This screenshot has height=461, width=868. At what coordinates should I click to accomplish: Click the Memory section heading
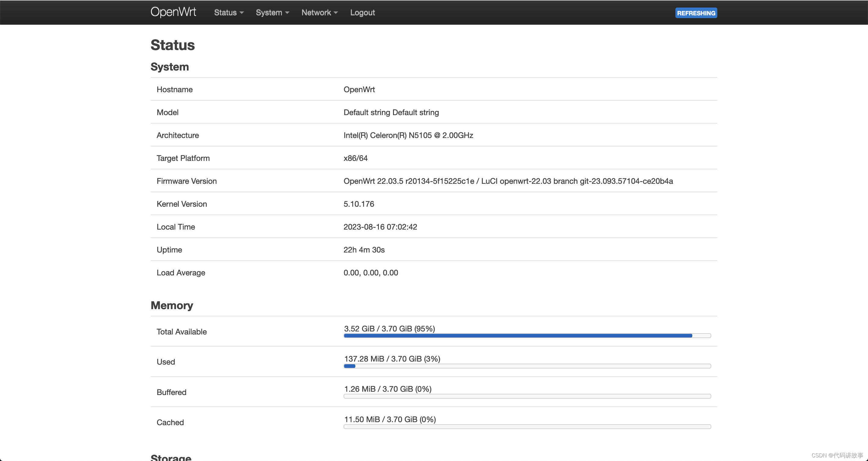pyautogui.click(x=172, y=305)
